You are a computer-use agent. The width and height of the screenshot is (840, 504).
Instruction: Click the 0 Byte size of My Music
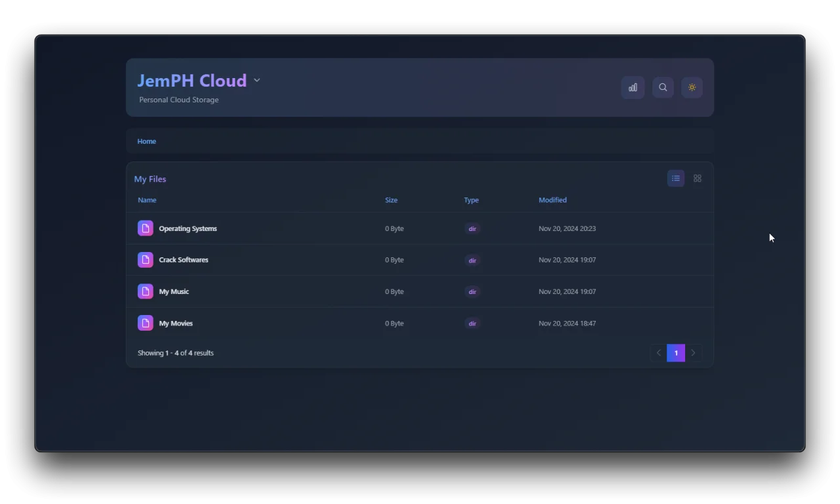click(x=394, y=292)
